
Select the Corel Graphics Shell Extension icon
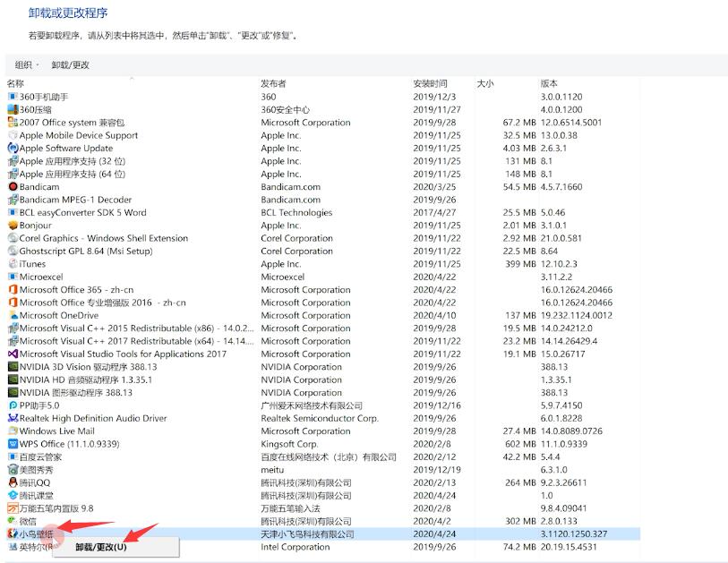click(x=13, y=238)
